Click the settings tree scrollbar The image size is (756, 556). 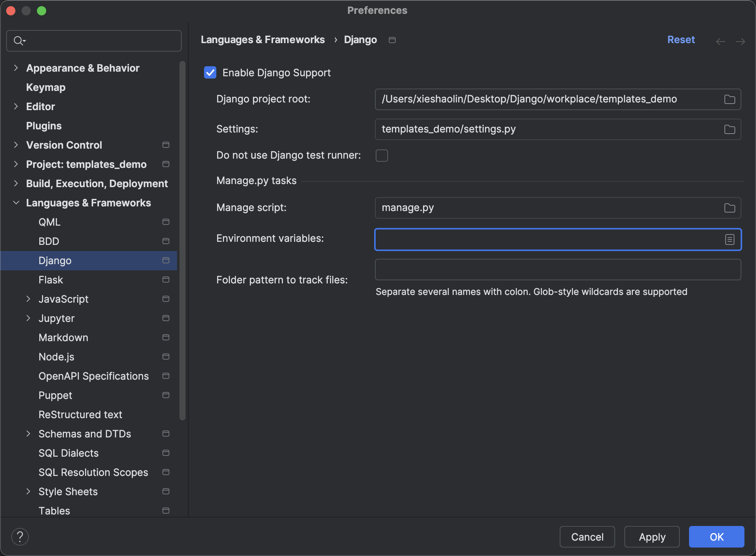182,241
